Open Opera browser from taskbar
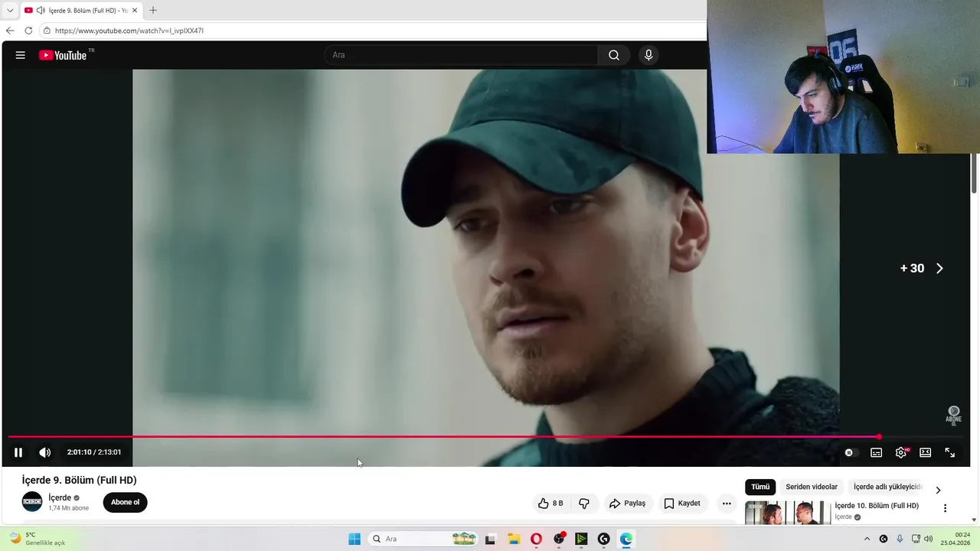Viewport: 980px width, 551px height. (x=536, y=539)
